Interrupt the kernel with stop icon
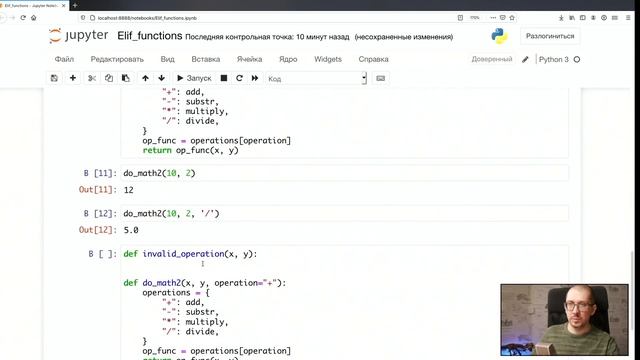This screenshot has width=640, height=360. pos(224,78)
